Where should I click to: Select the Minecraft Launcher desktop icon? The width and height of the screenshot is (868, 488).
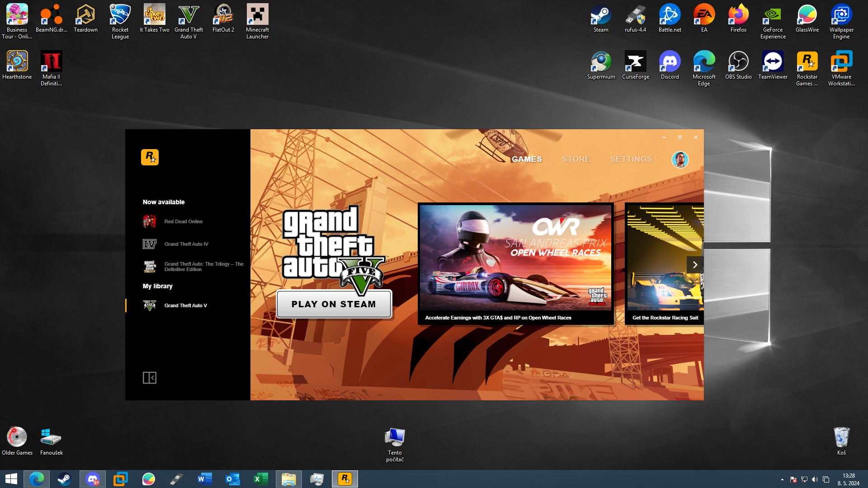click(x=258, y=21)
